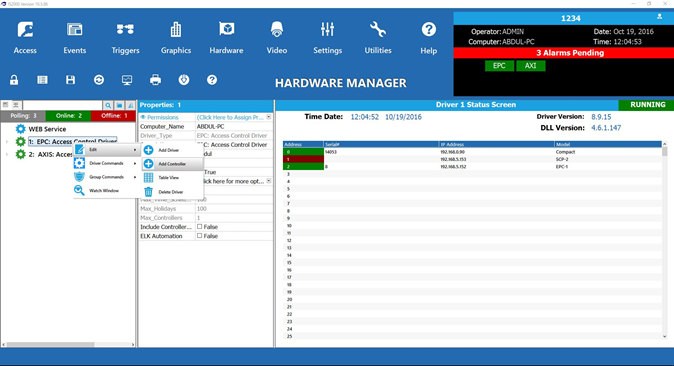Click the IP Address column header
The width and height of the screenshot is (674, 366).
[x=496, y=145]
